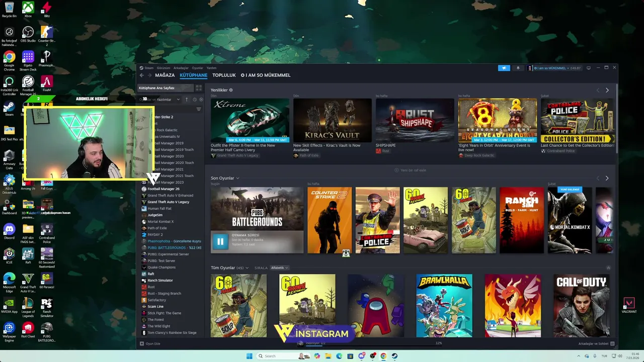Toggle the ready-to-play filter icon
This screenshot has width=644, height=362.
coord(201,100)
